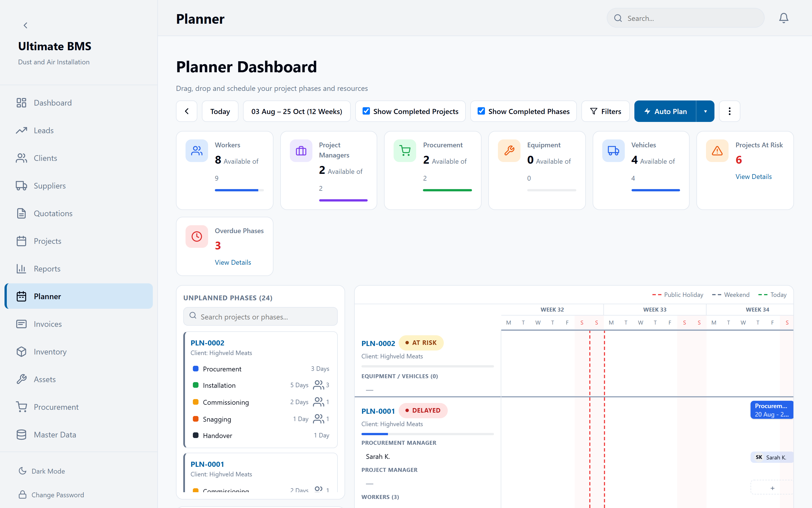Click the Commissioning workers icon under PLN-0002
Screen dimensions: 812x508
click(318, 402)
